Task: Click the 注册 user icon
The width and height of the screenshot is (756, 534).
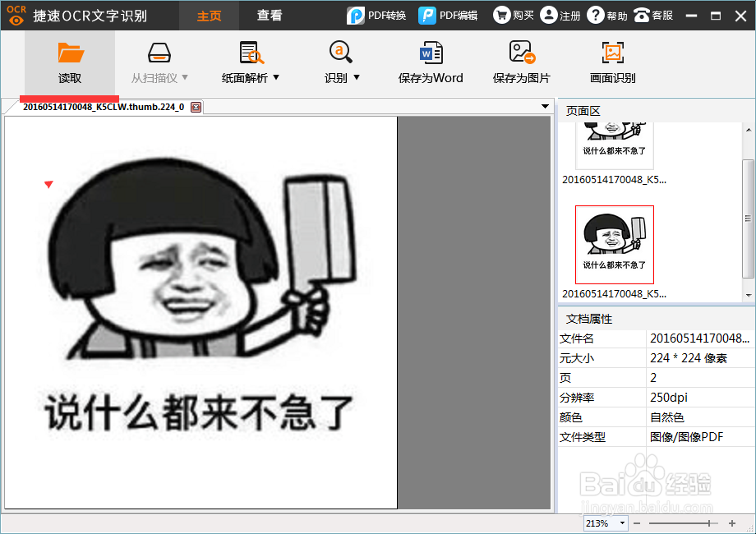Action: point(548,15)
